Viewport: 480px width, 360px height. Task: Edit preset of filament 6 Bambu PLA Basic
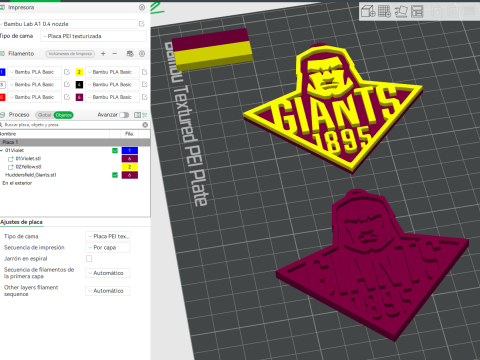coord(144,97)
